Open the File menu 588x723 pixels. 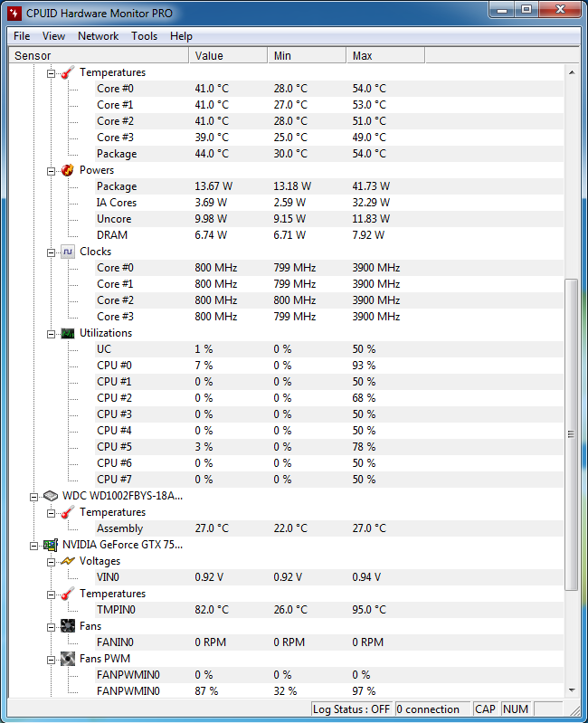22,36
